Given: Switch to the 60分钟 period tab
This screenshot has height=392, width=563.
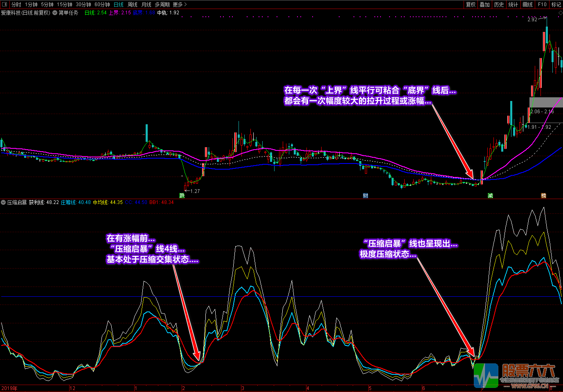Looking at the screenshot, I should [x=102, y=4].
